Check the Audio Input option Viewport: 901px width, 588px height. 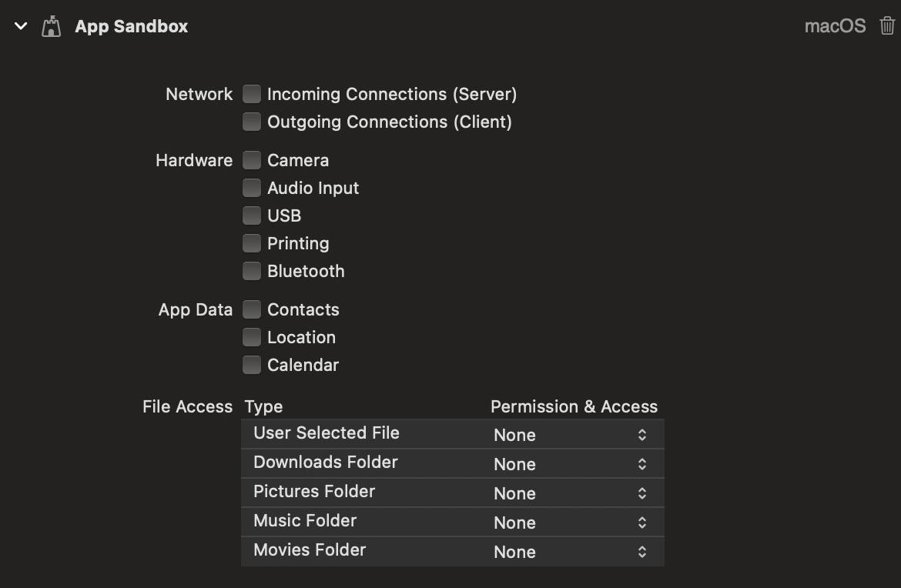tap(252, 187)
